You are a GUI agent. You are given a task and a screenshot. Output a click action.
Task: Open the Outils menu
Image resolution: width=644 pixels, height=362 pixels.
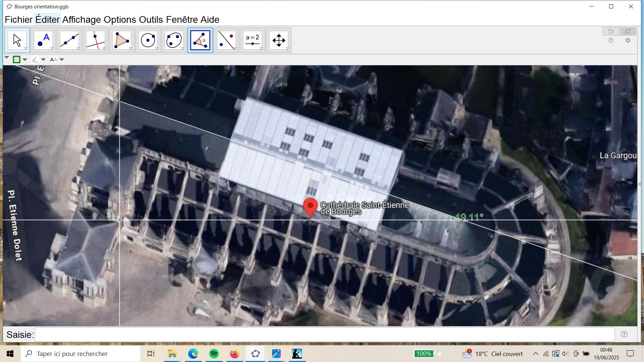pos(151,20)
